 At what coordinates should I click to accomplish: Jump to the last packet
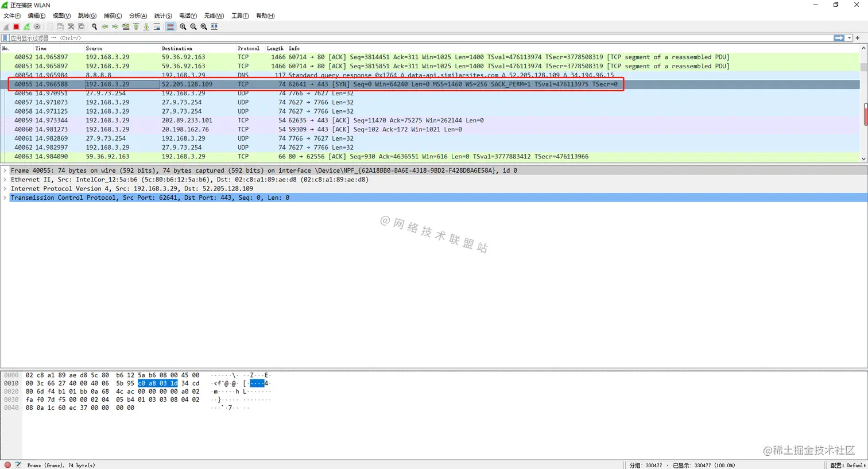pos(146,27)
